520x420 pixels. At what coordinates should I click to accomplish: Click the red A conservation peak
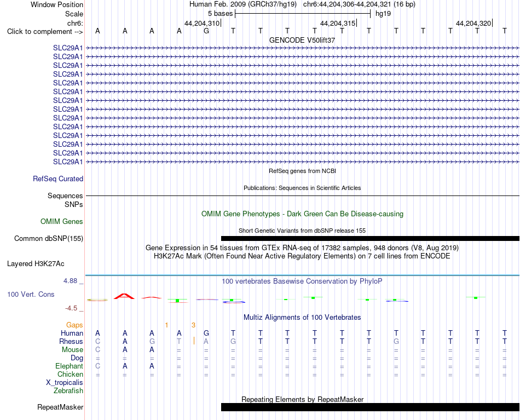point(124,296)
